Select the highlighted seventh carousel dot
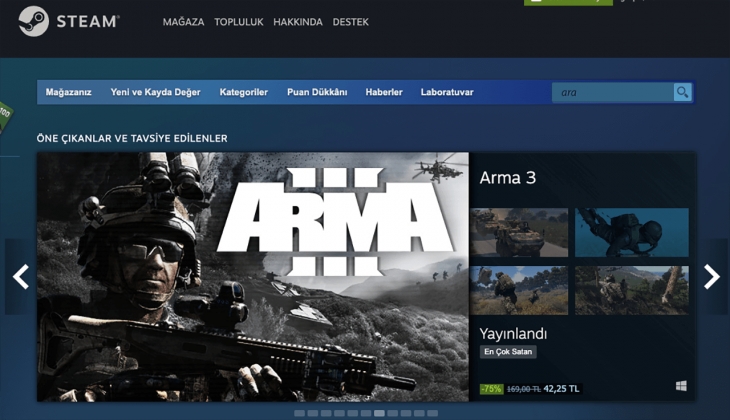Viewport: 730px width, 420px height. click(x=379, y=413)
